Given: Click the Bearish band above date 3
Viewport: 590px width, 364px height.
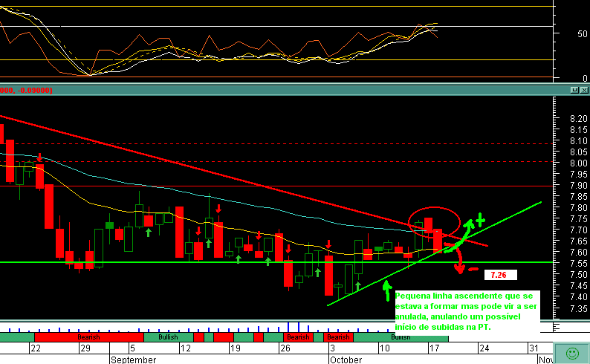Looking at the screenshot, I should click(x=338, y=337).
